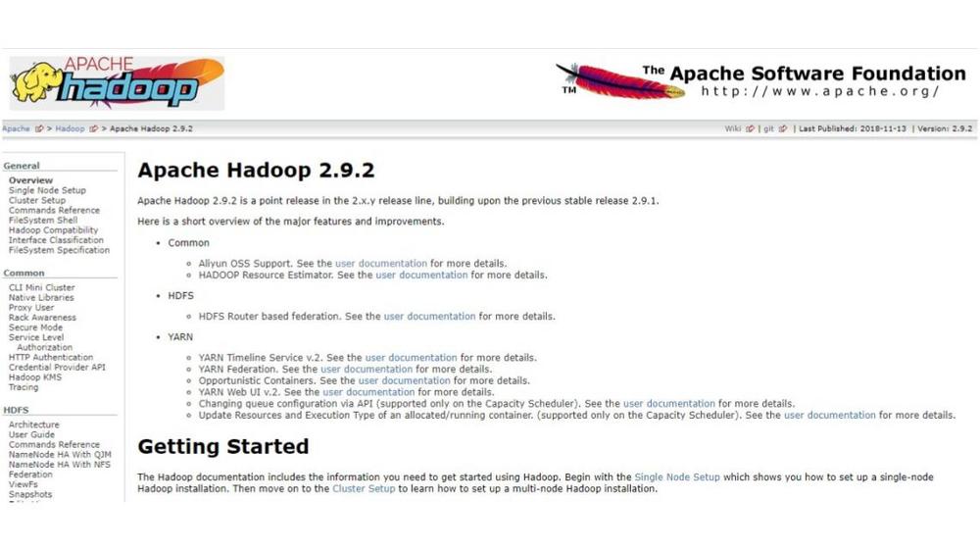Open Single Node Setup in General sidebar
Image resolution: width=980 pixels, height=551 pixels.
pos(47,190)
